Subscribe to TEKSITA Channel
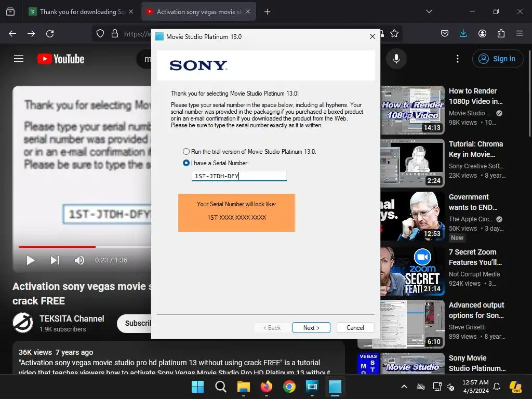Screen dimensions: 532x399 coord(137,323)
